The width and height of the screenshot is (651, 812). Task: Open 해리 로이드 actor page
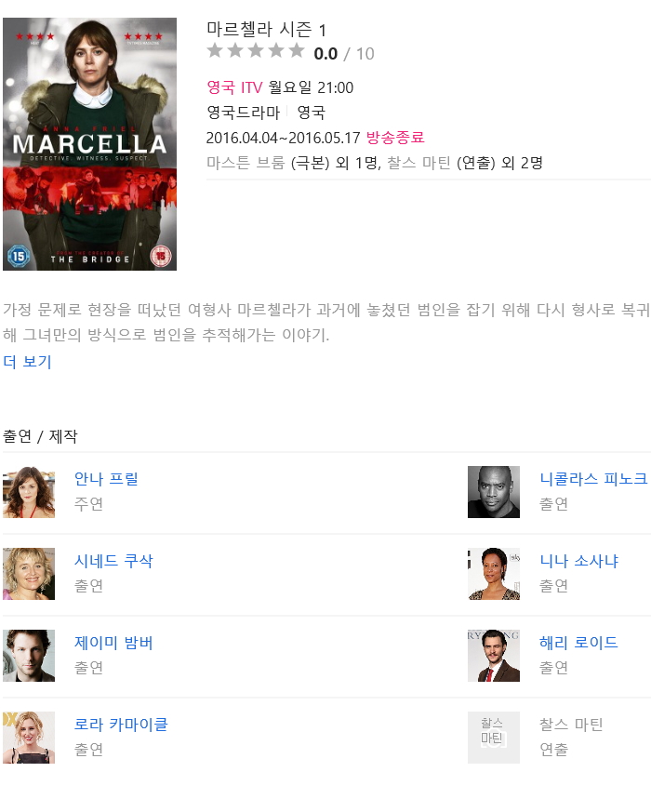coord(578,642)
